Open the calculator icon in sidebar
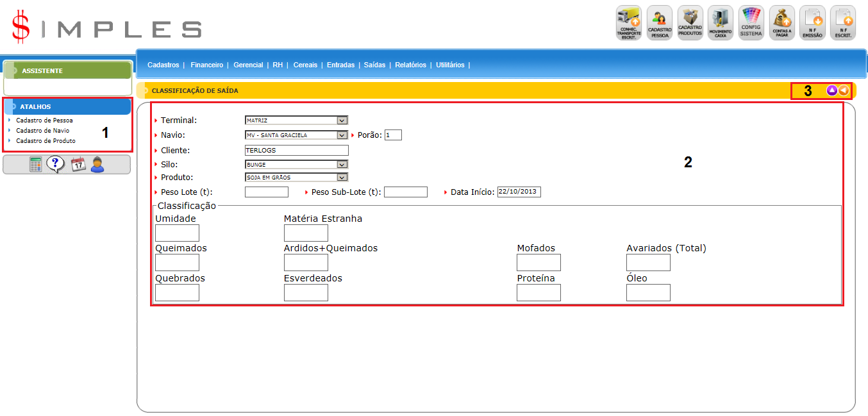This screenshot has height=416, width=868. [x=36, y=165]
